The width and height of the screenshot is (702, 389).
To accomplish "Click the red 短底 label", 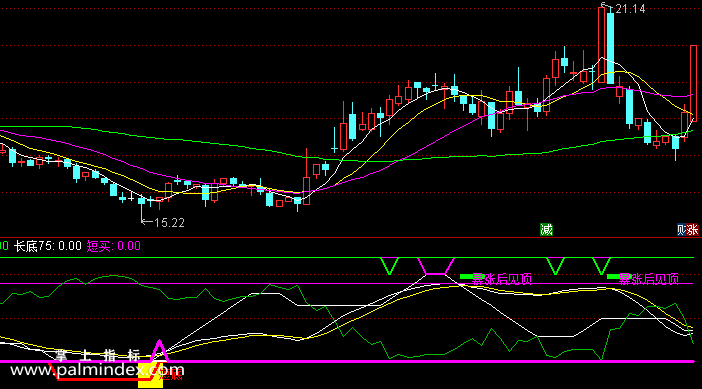I will tap(172, 376).
